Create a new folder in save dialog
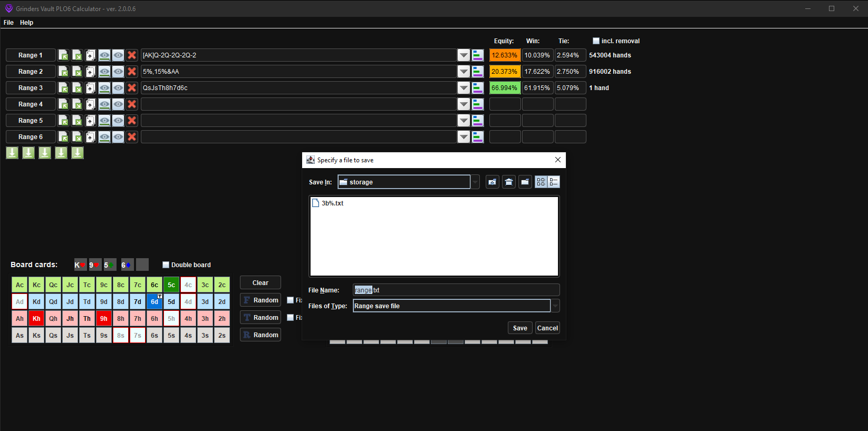868x431 pixels. (525, 182)
